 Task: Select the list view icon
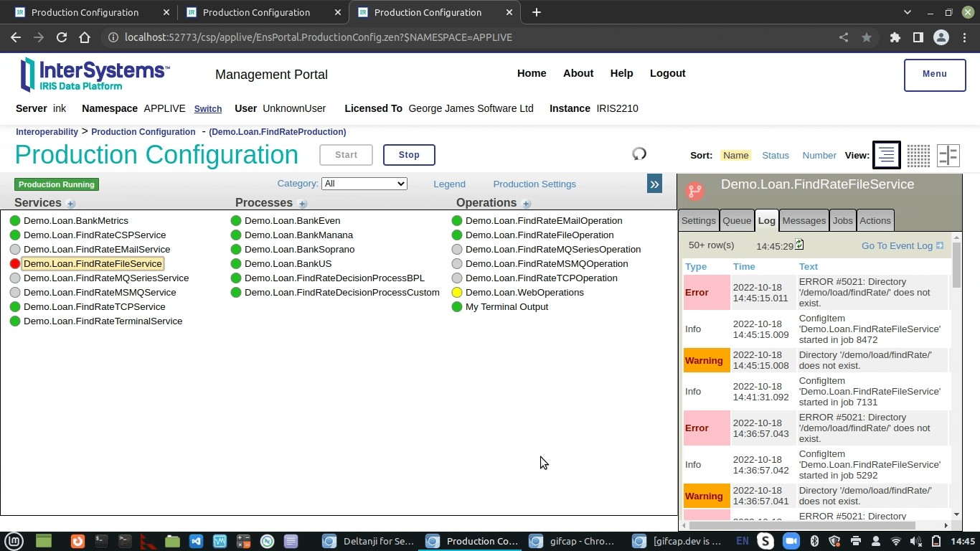pos(886,155)
